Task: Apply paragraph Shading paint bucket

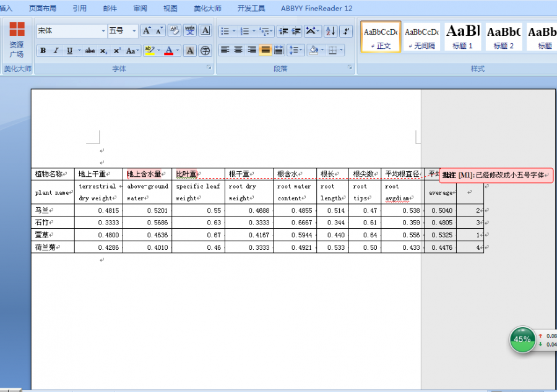Action: (314, 50)
